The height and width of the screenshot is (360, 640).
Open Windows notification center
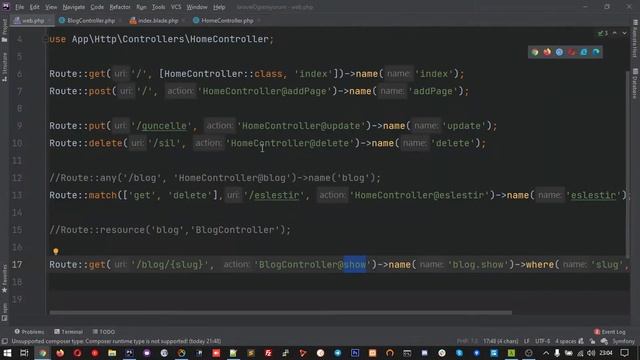point(624,353)
